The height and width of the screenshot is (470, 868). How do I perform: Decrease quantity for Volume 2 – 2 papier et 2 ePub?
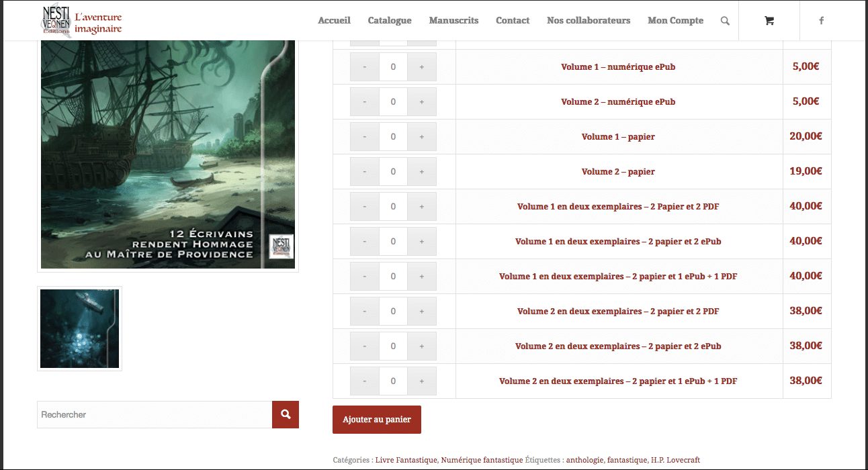pyautogui.click(x=365, y=346)
